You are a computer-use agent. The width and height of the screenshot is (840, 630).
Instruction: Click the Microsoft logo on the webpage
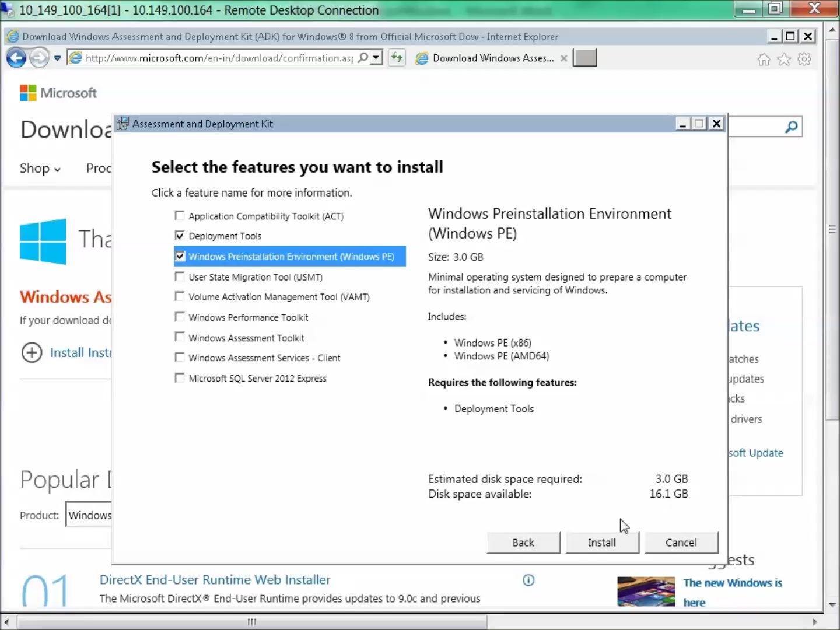[x=58, y=93]
